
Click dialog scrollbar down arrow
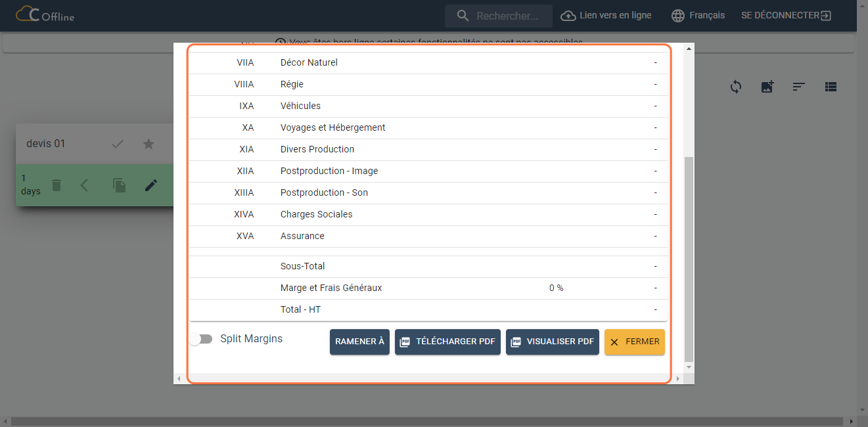(x=689, y=367)
